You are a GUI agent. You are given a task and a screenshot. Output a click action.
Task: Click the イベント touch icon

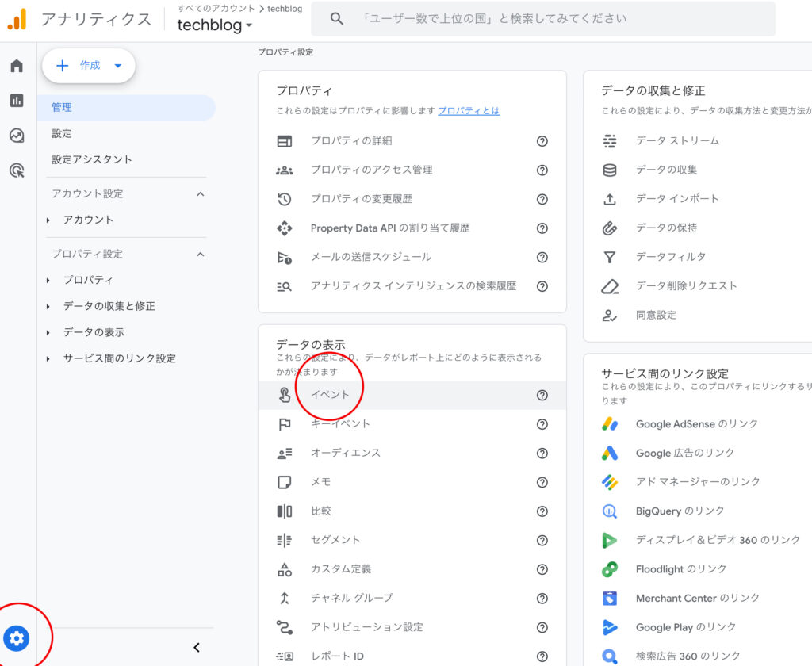285,395
